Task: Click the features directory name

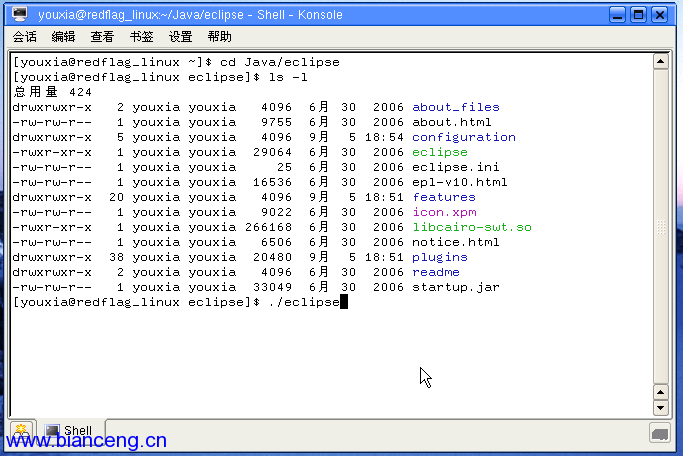Action: 444,197
